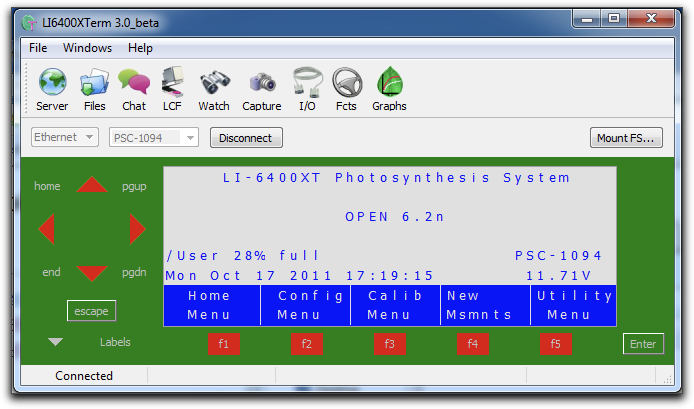Click the f1 function key
This screenshot has height=409, width=694.
224,344
